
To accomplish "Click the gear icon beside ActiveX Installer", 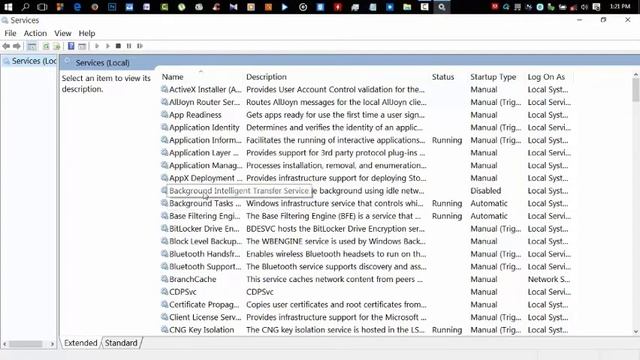I will [164, 89].
